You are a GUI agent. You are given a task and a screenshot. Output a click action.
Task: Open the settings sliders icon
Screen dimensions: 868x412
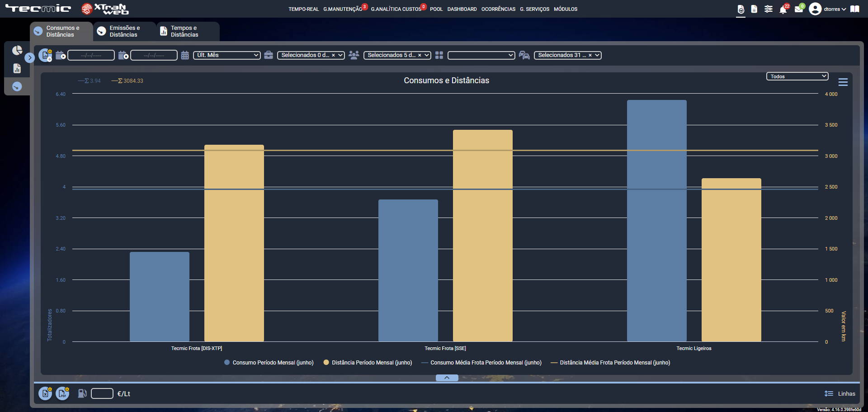point(769,9)
